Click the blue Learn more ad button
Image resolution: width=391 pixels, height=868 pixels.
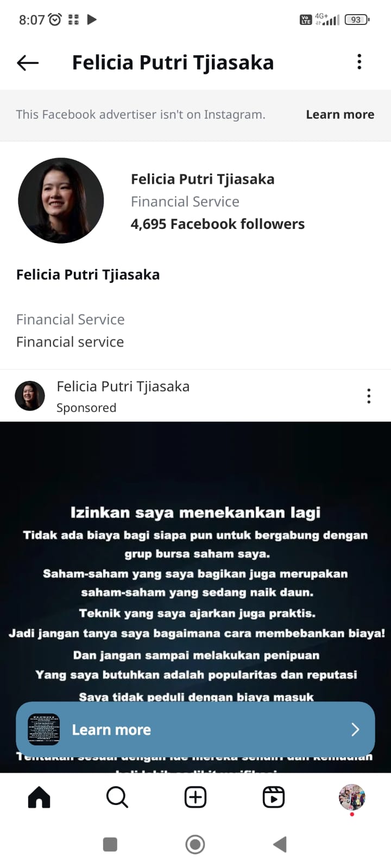pos(195,729)
